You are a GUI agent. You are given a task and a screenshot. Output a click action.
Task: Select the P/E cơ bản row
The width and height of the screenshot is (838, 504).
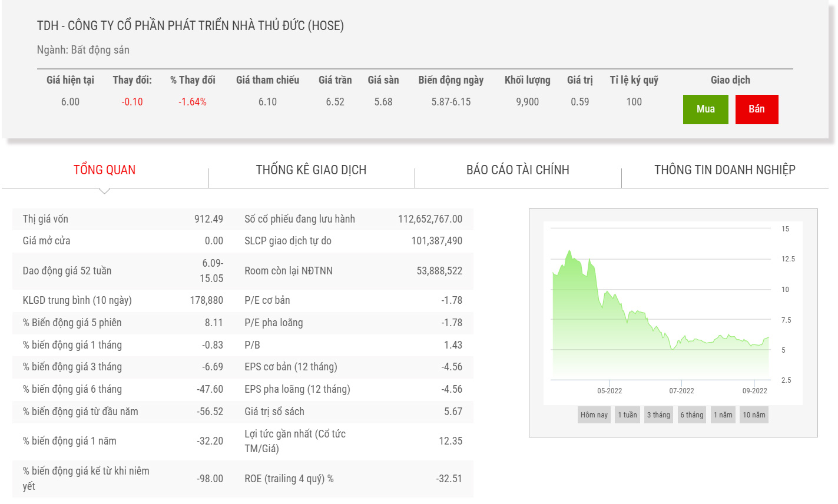[353, 300]
